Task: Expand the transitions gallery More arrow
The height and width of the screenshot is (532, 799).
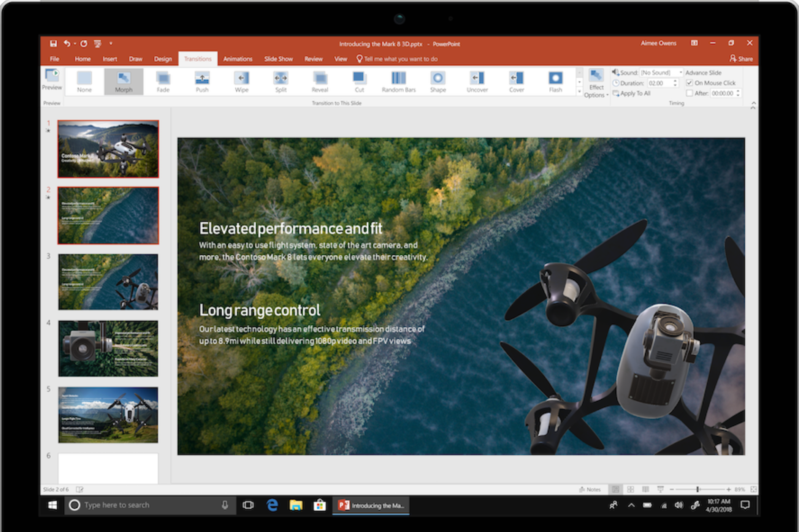Action: click(x=579, y=91)
